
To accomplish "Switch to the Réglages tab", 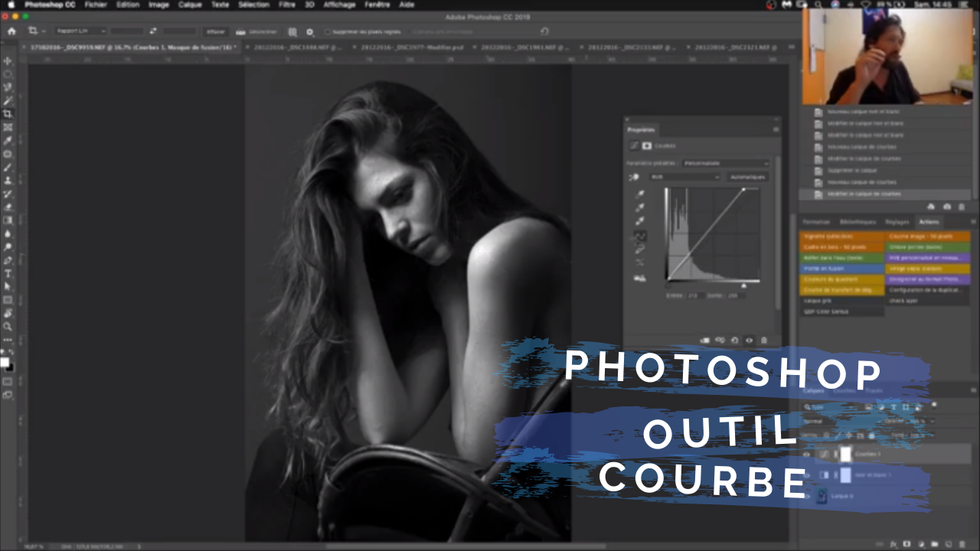I will 897,222.
